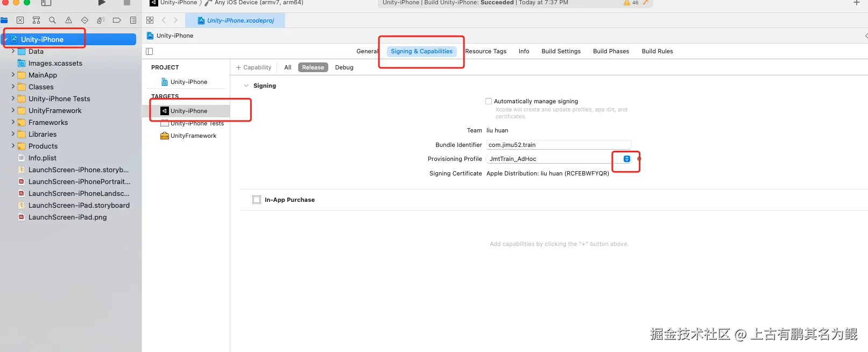868x352 pixels.
Task: Go forward in editor history
Action: 175,20
